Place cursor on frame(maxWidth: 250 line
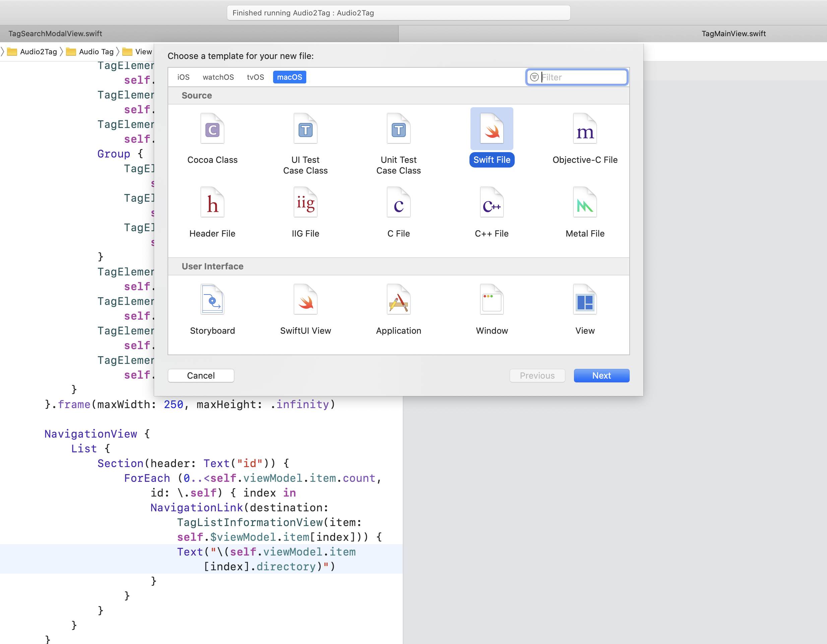 (189, 404)
